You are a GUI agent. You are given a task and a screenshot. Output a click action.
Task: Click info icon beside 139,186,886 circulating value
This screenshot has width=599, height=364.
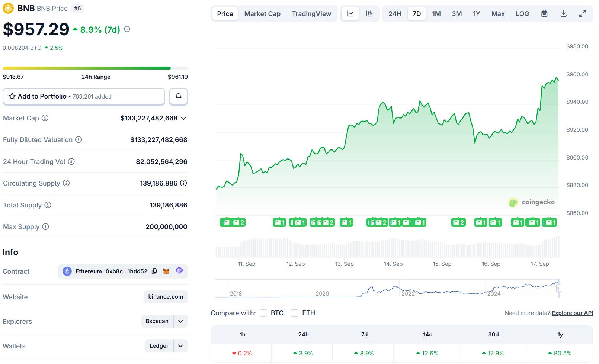coord(183,183)
